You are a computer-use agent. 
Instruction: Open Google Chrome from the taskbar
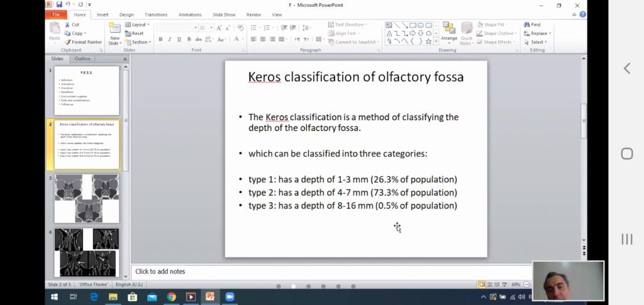point(171,297)
